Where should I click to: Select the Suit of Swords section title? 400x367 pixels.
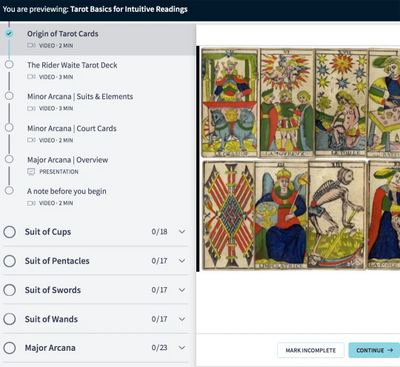53,290
